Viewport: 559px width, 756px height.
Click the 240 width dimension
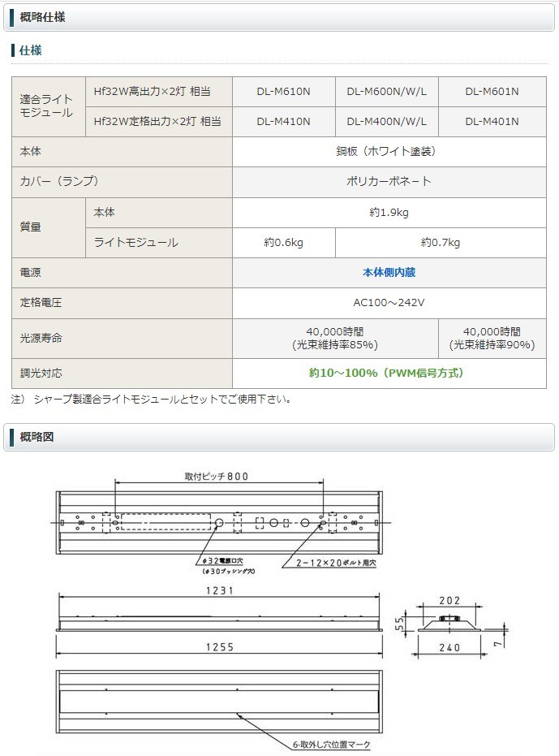pos(449,648)
